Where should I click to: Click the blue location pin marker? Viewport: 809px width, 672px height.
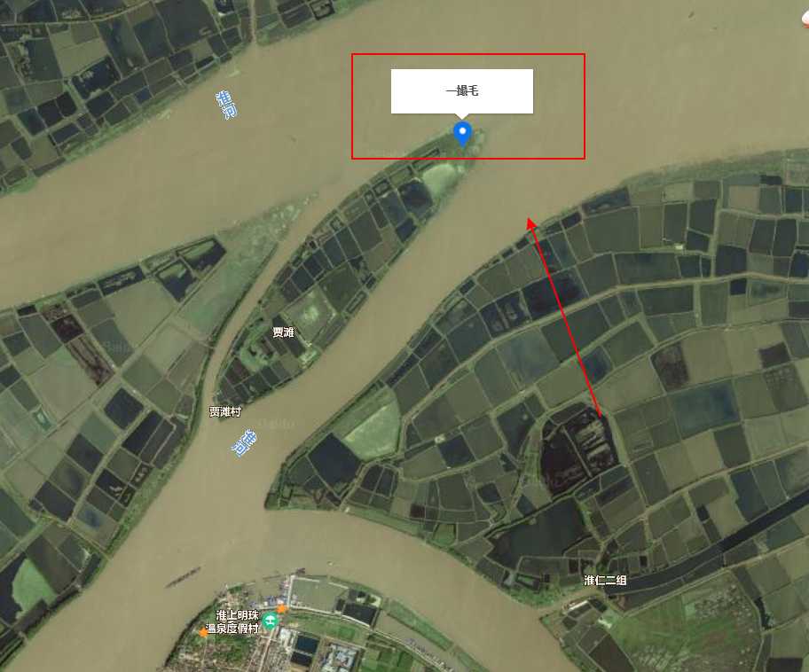tap(462, 135)
